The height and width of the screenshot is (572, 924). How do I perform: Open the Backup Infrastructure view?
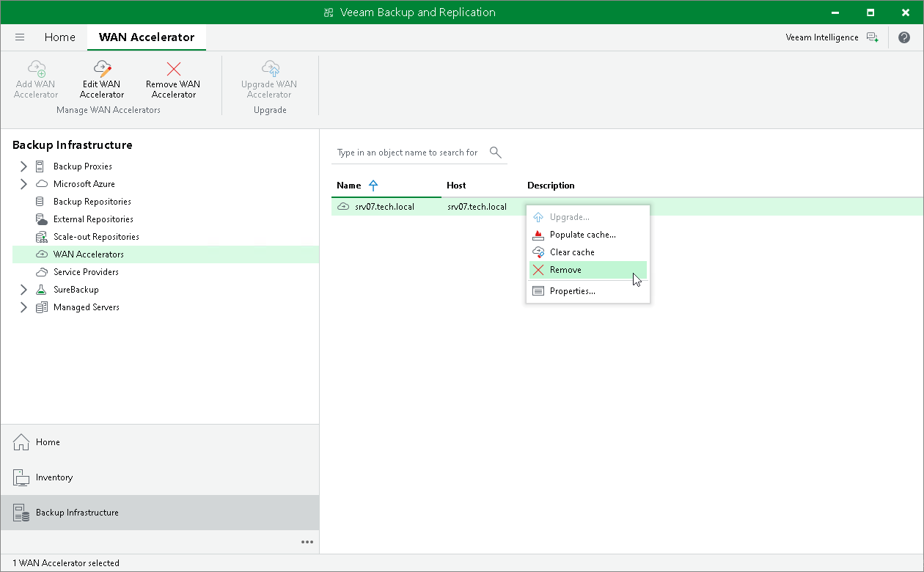(x=160, y=513)
